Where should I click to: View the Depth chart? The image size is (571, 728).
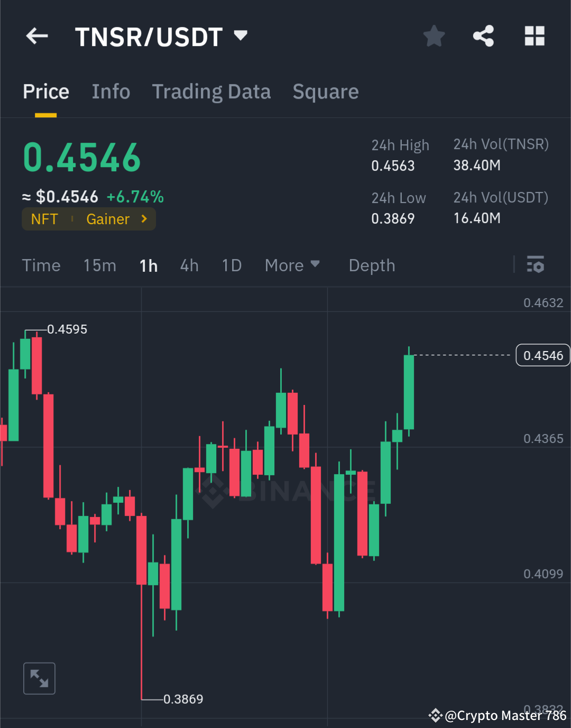click(x=372, y=265)
